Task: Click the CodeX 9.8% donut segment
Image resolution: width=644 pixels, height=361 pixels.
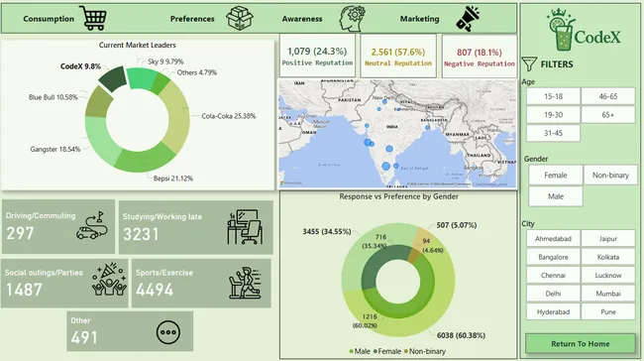Action: (x=113, y=78)
